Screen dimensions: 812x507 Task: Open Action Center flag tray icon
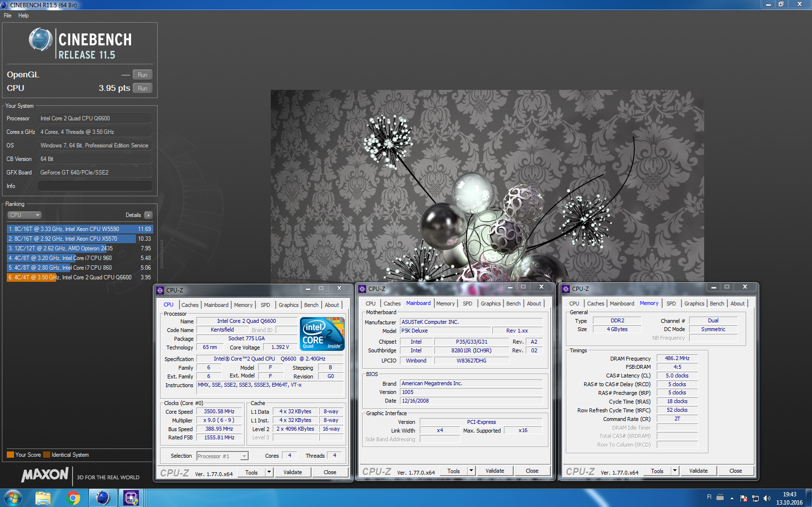pyautogui.click(x=744, y=498)
